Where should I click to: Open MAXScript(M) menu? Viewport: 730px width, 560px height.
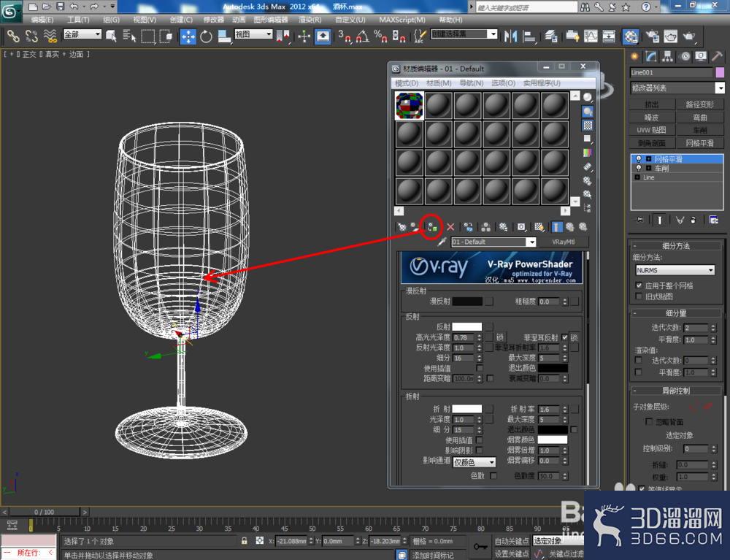click(x=401, y=20)
